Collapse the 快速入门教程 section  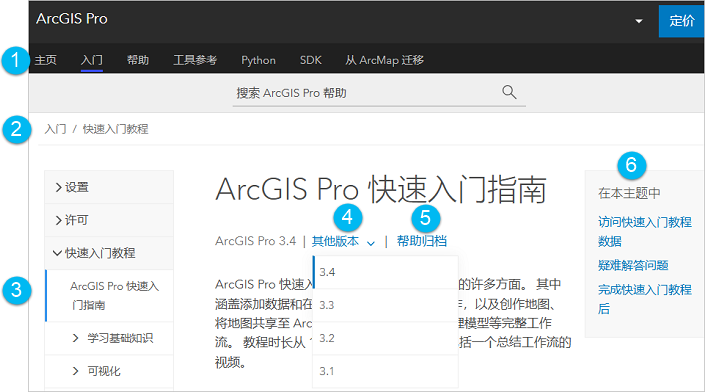[x=109, y=253]
